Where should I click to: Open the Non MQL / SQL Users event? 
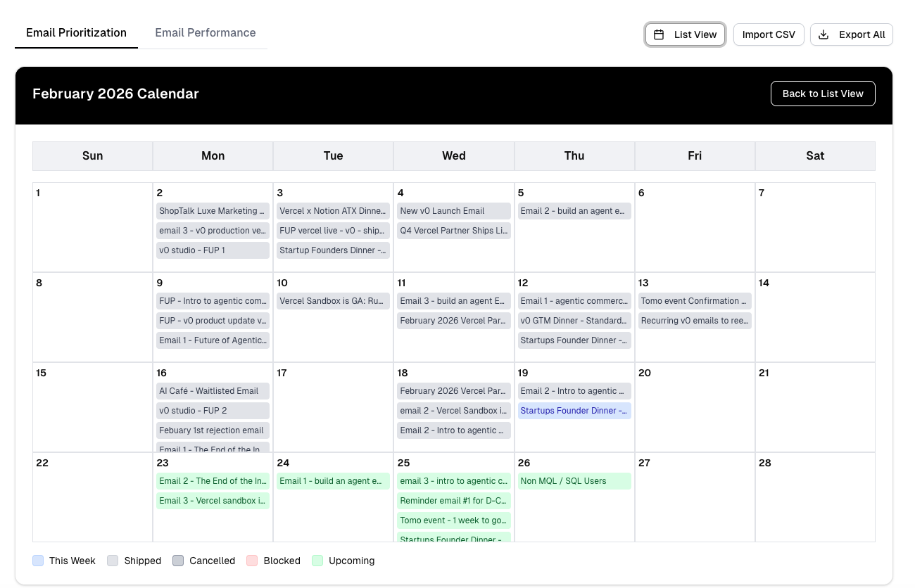pos(574,481)
